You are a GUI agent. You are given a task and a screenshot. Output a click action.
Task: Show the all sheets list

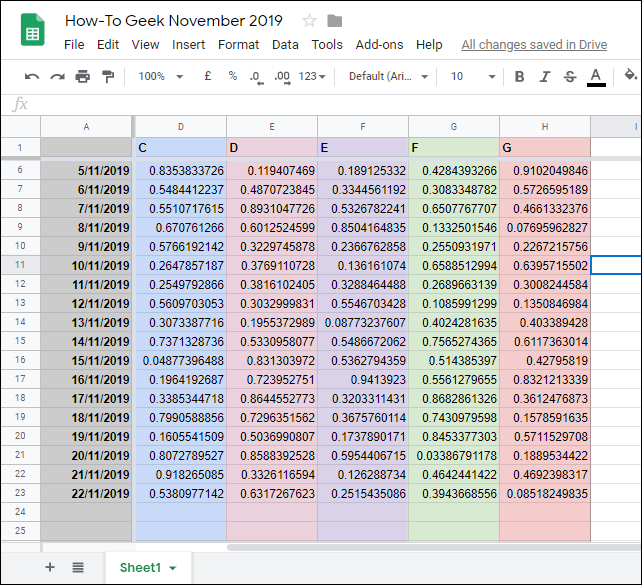coord(78,567)
